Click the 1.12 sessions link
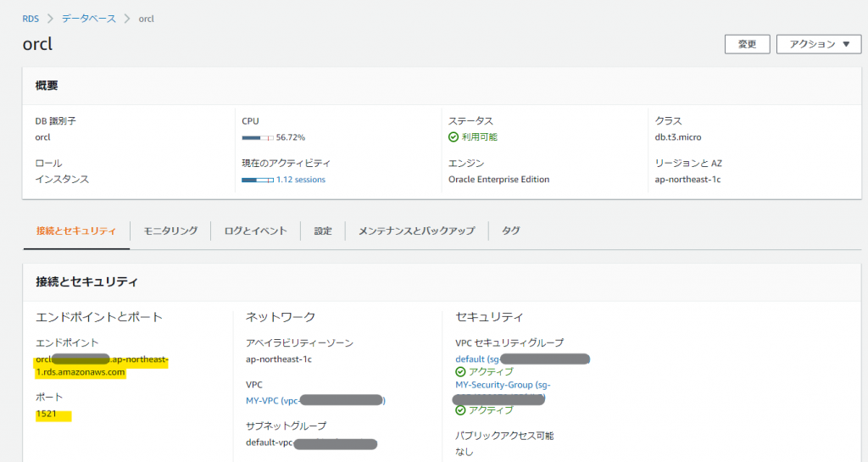This screenshot has width=868, height=462. (300, 180)
